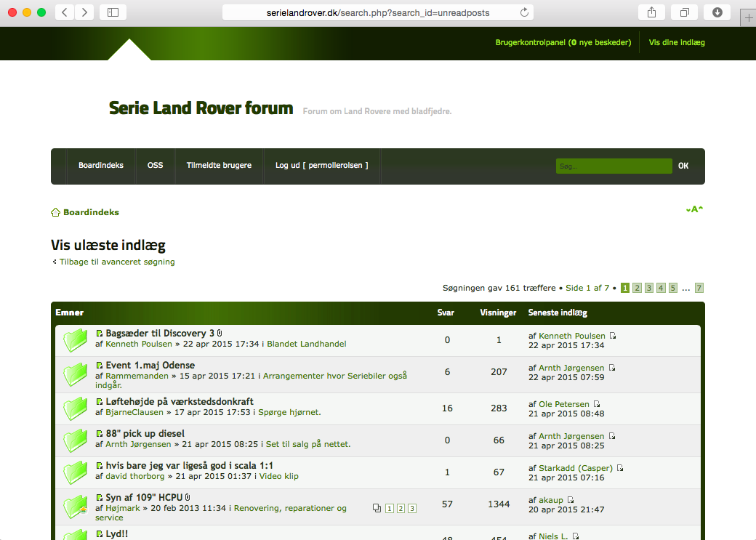Go to results page 7
Viewport: 756px width, 540px height.
tap(699, 288)
